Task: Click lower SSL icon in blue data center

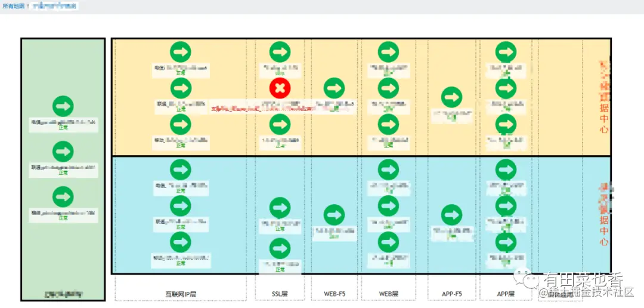Action: (280, 248)
